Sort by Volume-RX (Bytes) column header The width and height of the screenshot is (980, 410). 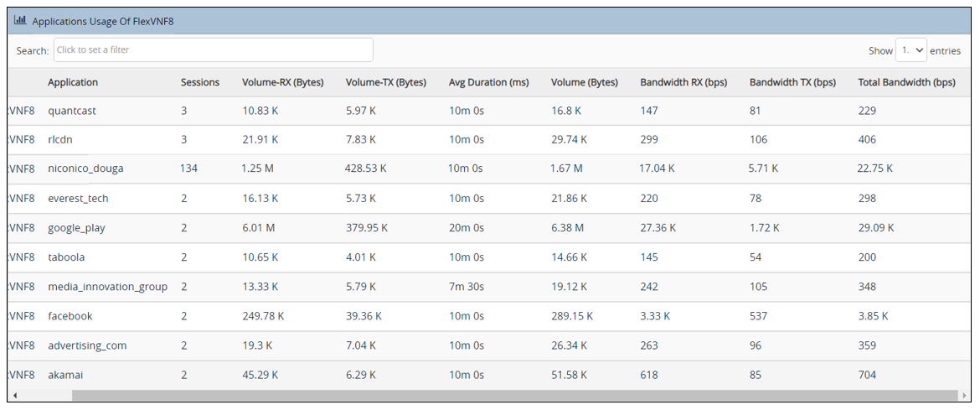[282, 82]
